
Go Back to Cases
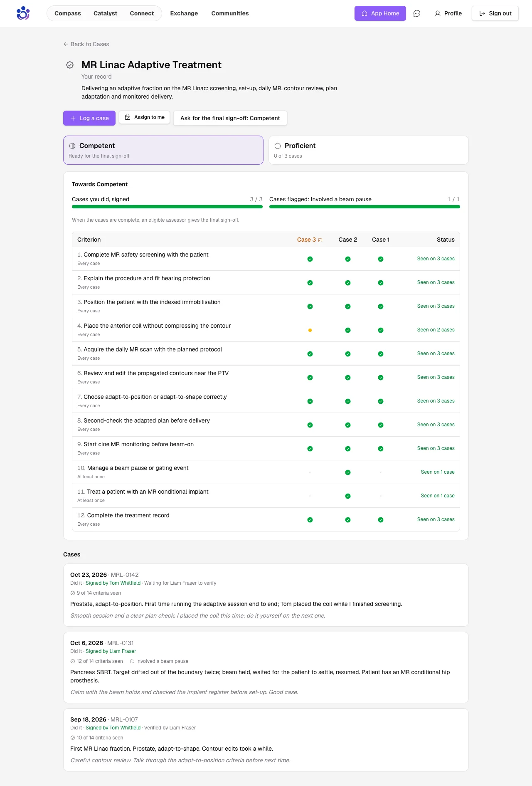pos(86,44)
